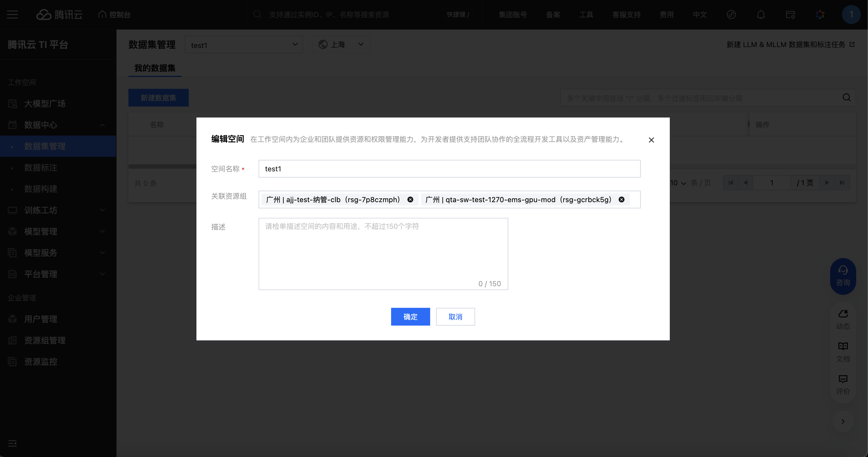Select 数据标注 in the sidebar
The width and height of the screenshot is (868, 457).
(x=41, y=168)
